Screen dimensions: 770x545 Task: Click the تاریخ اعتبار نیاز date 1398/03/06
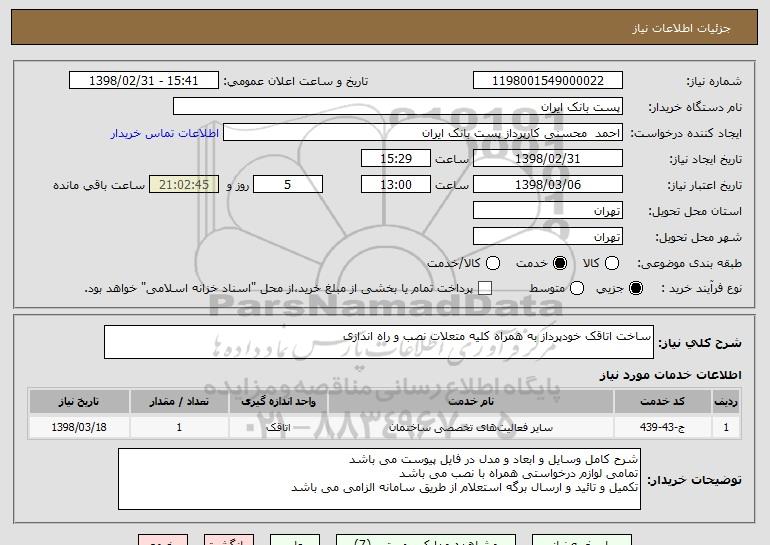coord(548,185)
